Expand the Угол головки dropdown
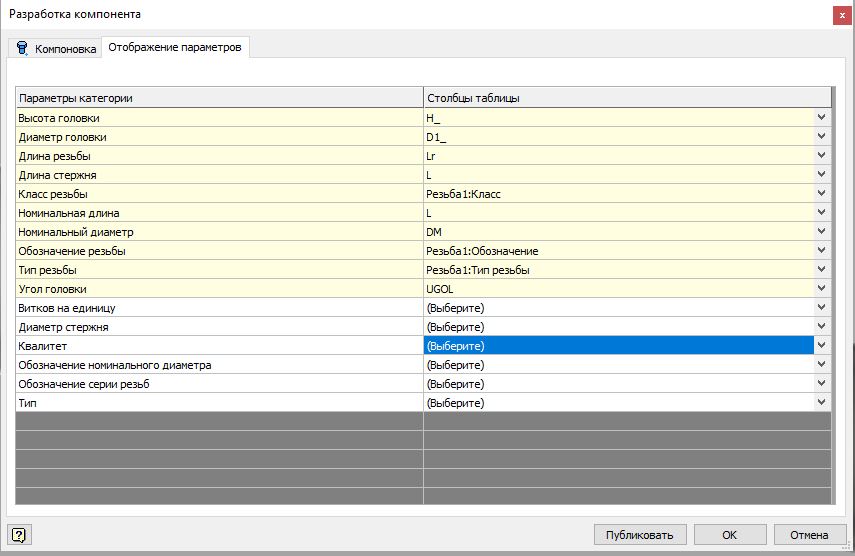This screenshot has width=855, height=556. [x=821, y=289]
